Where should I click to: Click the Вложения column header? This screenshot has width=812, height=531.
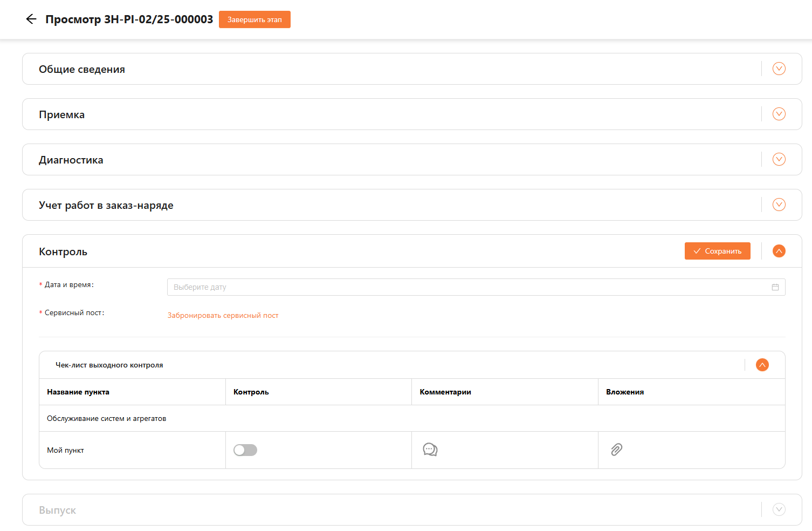point(625,392)
